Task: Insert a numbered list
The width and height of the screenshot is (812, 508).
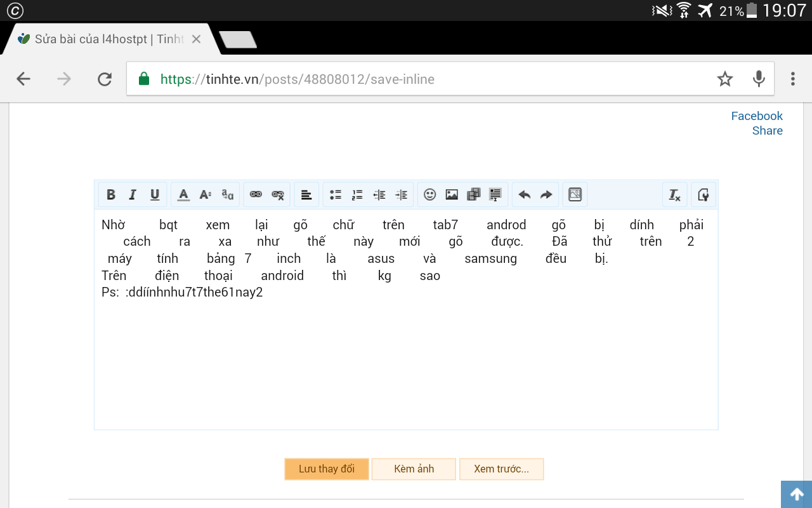Action: 357,195
